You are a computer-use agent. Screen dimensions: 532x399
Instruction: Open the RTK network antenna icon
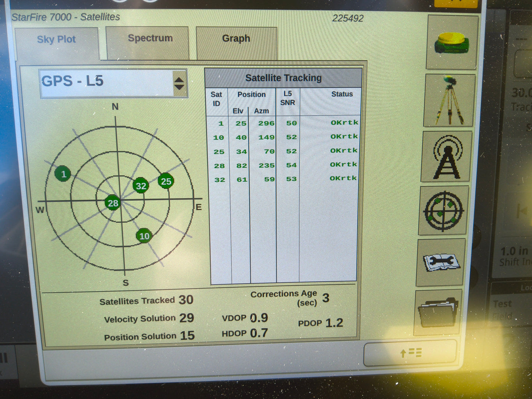click(446, 156)
